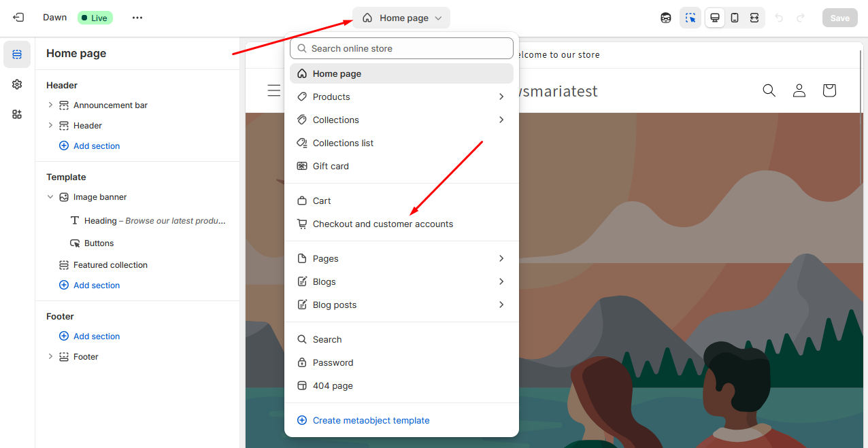Click the Redo arrow icon
868x448 pixels.
pos(801,18)
